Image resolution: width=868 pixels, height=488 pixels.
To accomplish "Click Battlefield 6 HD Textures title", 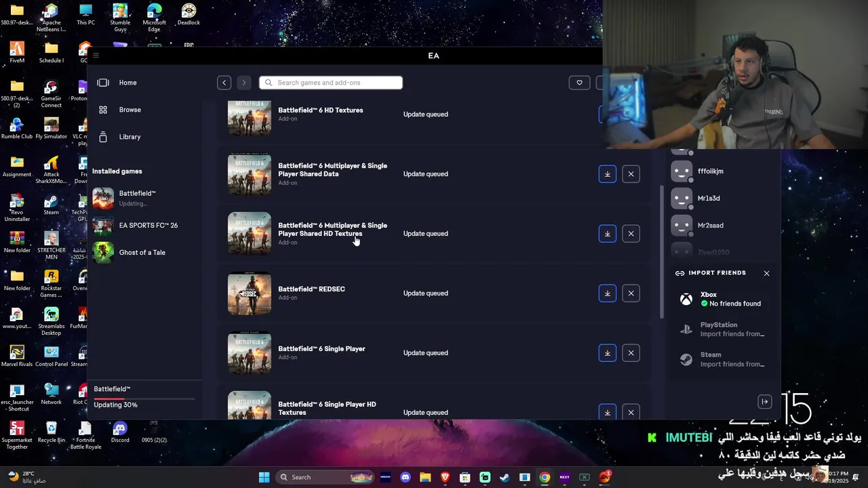I will tap(320, 110).
